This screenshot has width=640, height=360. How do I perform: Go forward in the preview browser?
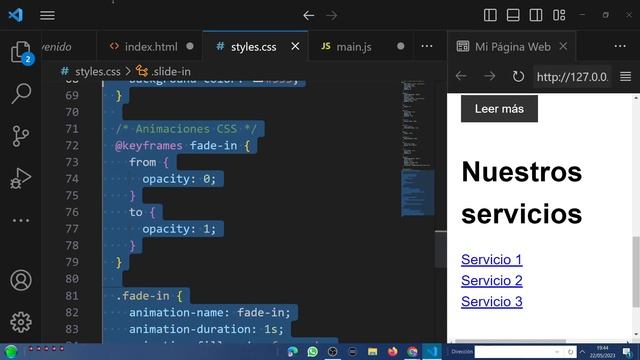489,76
